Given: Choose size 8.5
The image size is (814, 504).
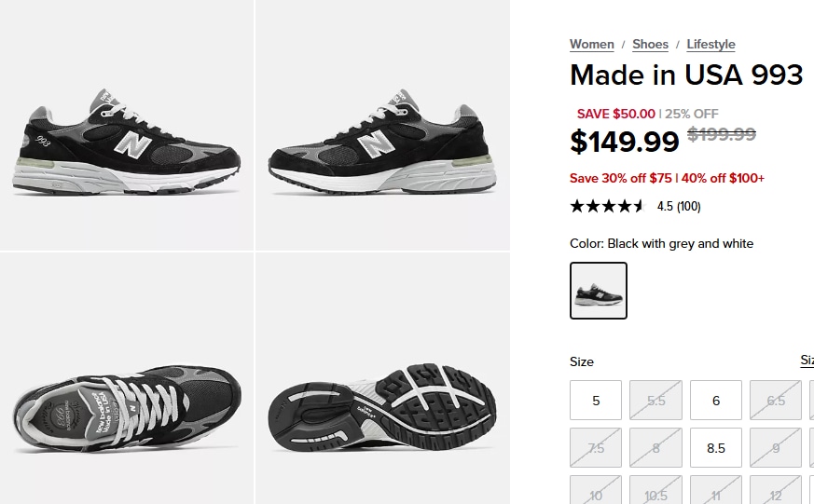Looking at the screenshot, I should (715, 448).
